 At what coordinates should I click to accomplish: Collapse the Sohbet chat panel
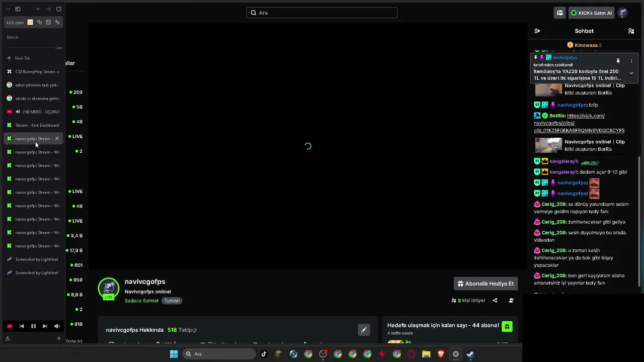pyautogui.click(x=537, y=31)
